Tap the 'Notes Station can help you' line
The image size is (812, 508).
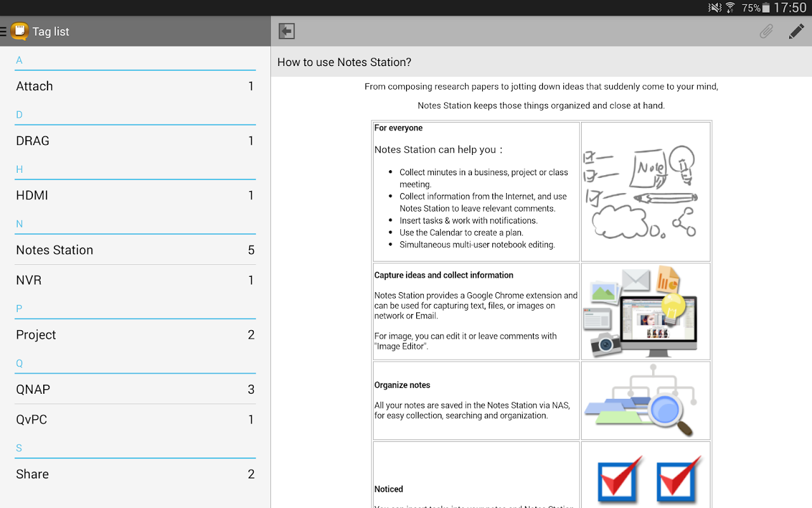(438, 150)
